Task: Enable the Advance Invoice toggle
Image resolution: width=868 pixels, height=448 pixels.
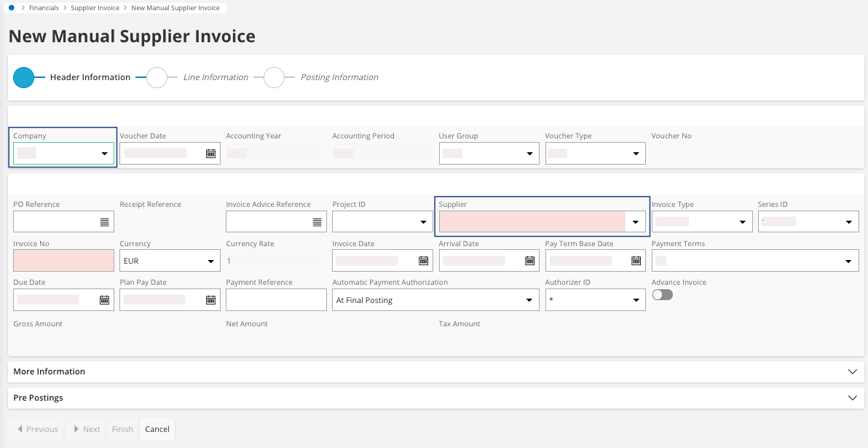Action: click(662, 295)
